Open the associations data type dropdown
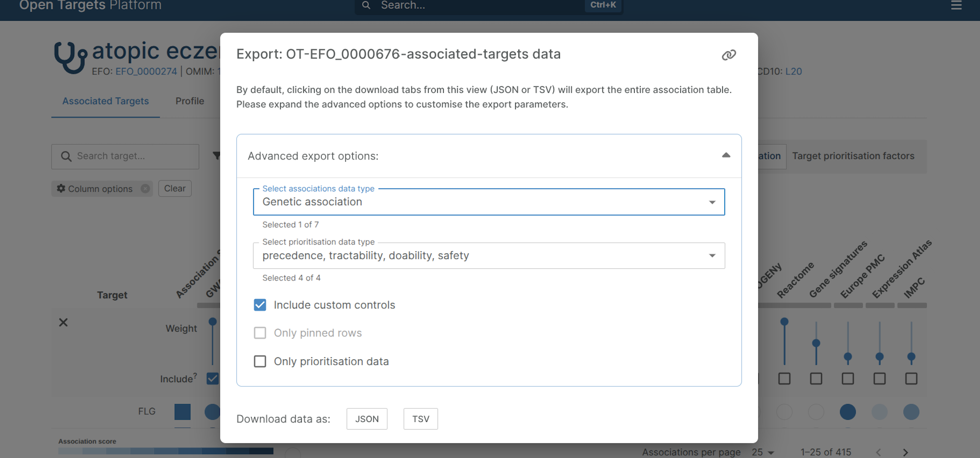The height and width of the screenshot is (458, 980). 489,202
